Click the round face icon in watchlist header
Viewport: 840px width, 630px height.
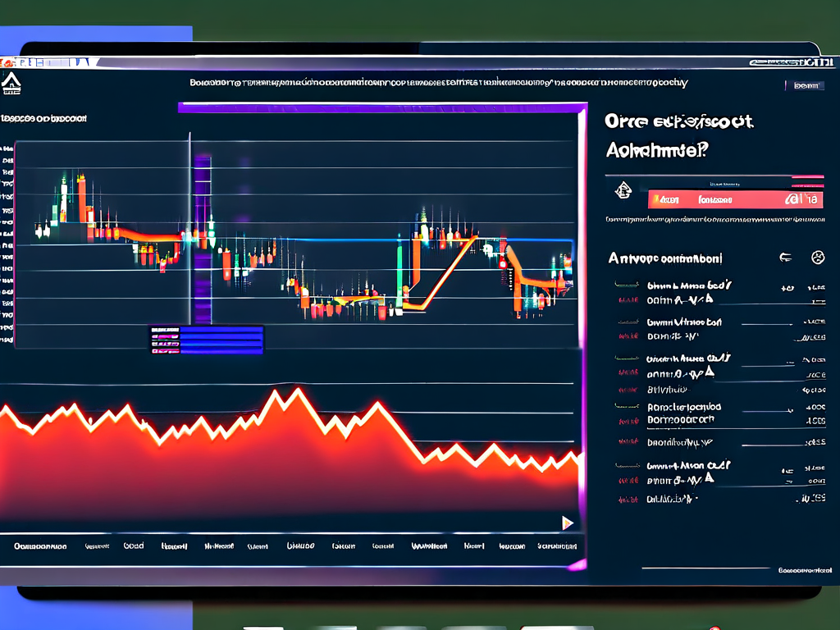[x=817, y=258]
